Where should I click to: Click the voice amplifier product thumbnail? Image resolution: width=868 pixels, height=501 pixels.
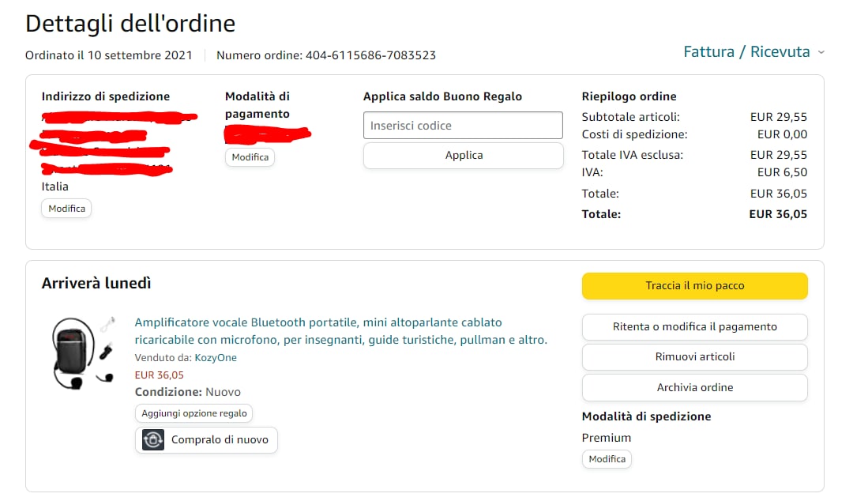[83, 353]
